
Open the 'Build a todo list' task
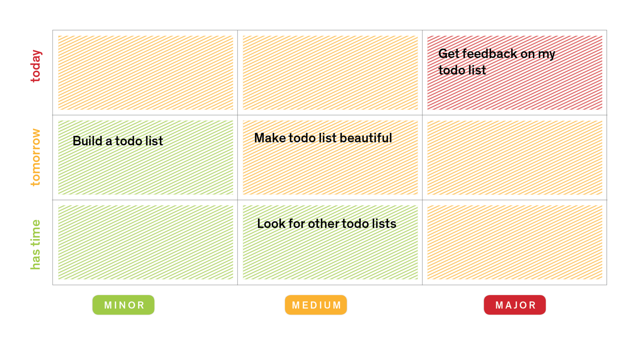tap(118, 141)
